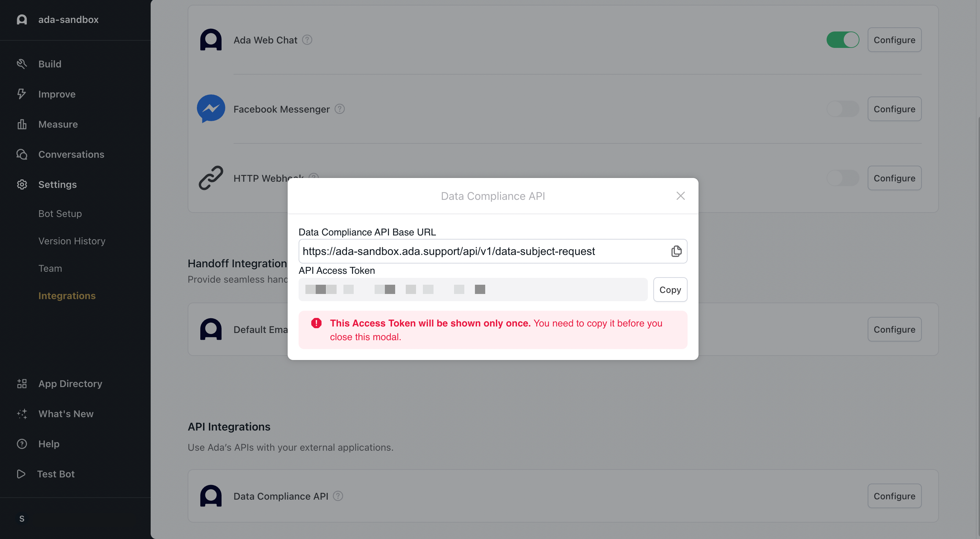The height and width of the screenshot is (539, 980).
Task: Launch Test Bot from sidebar
Action: [55, 474]
